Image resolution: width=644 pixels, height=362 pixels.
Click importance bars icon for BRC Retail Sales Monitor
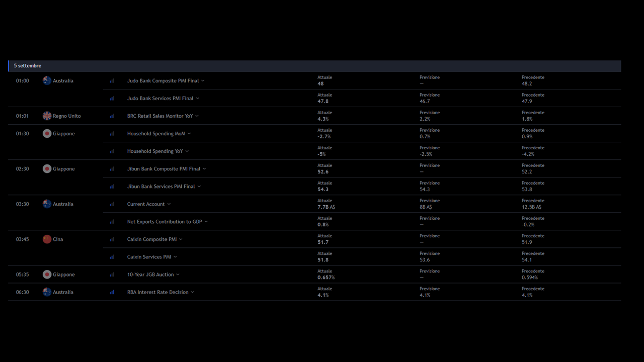(x=112, y=116)
